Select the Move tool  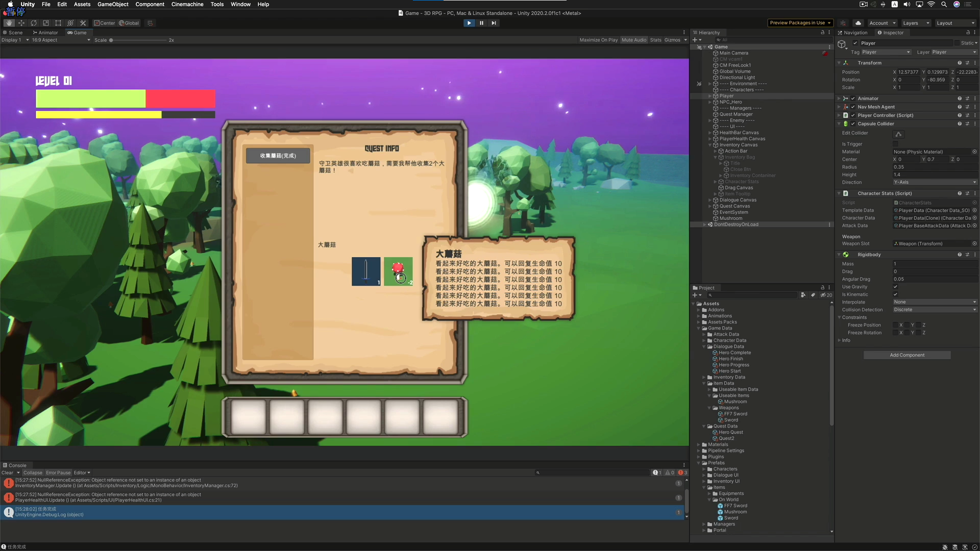(21, 23)
